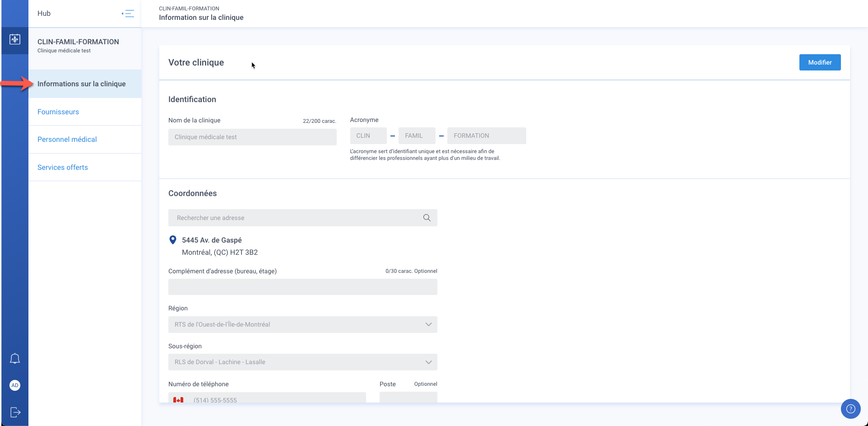Open notifications bell icon

point(15,359)
